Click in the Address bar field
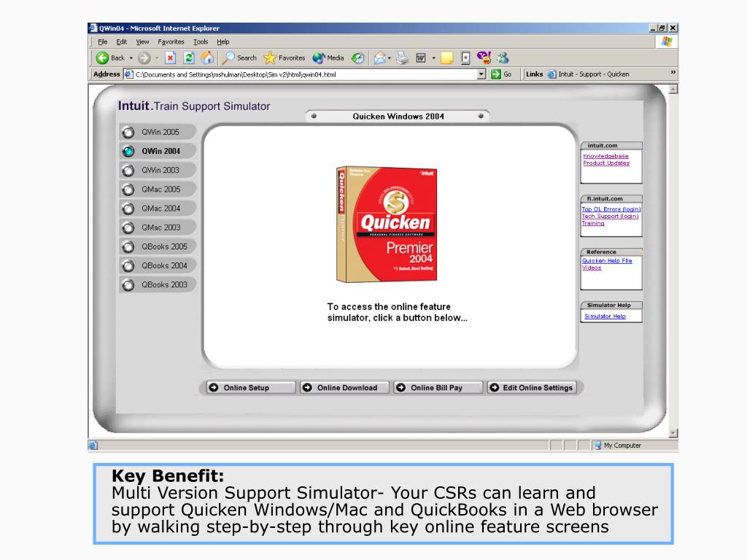The image size is (747, 560). [305, 74]
